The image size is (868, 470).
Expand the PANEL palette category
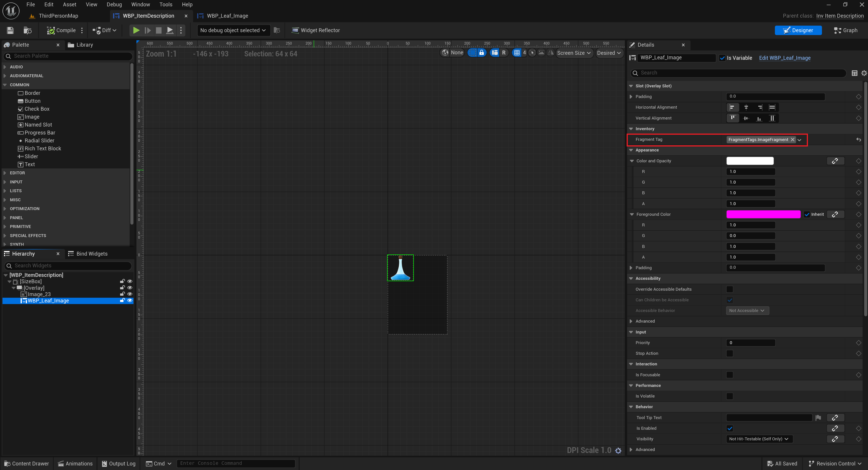(16, 218)
